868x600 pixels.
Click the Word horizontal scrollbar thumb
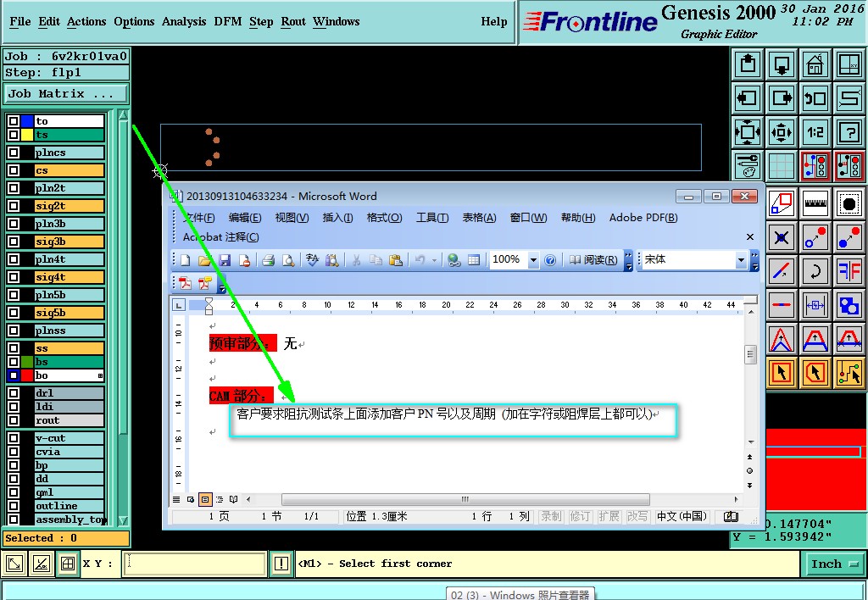tap(465, 499)
